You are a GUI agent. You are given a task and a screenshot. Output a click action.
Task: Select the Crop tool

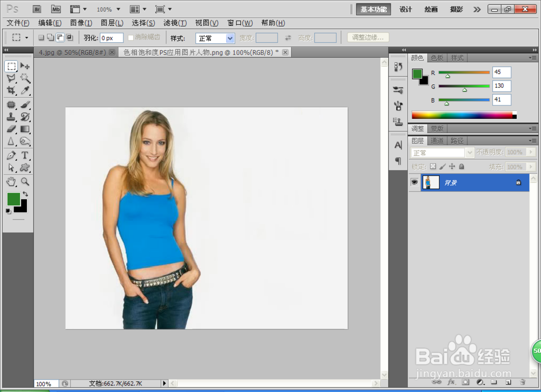point(11,90)
